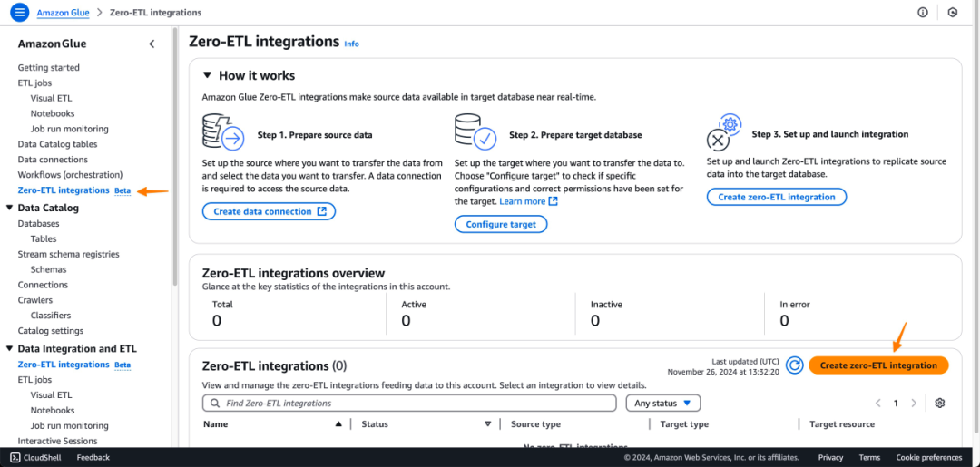The width and height of the screenshot is (980, 467).
Task: Collapse the How it works section
Action: pyautogui.click(x=208, y=75)
